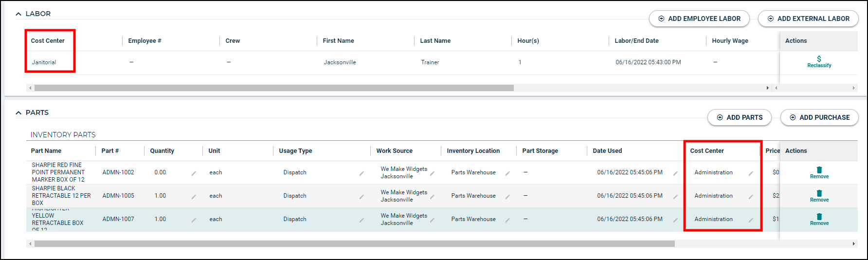Screen dimensions: 868x260
Task: Click the Date Used column header
Action: 607,151
